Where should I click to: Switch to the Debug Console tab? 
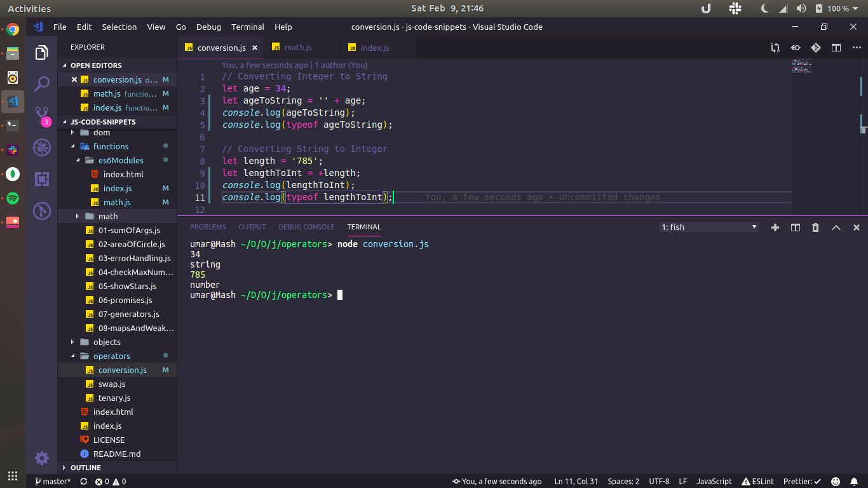[x=306, y=227]
